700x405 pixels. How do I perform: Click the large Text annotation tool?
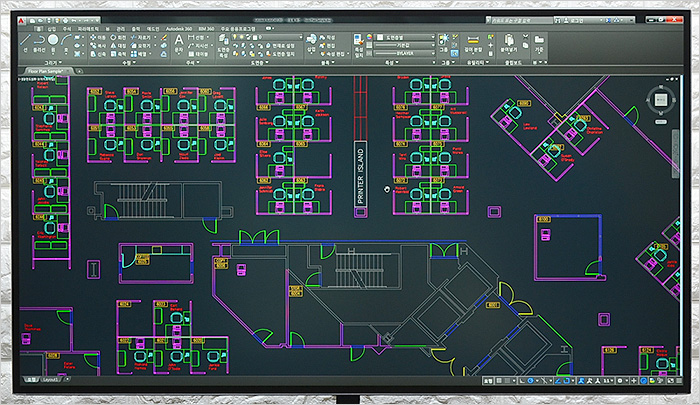click(179, 42)
